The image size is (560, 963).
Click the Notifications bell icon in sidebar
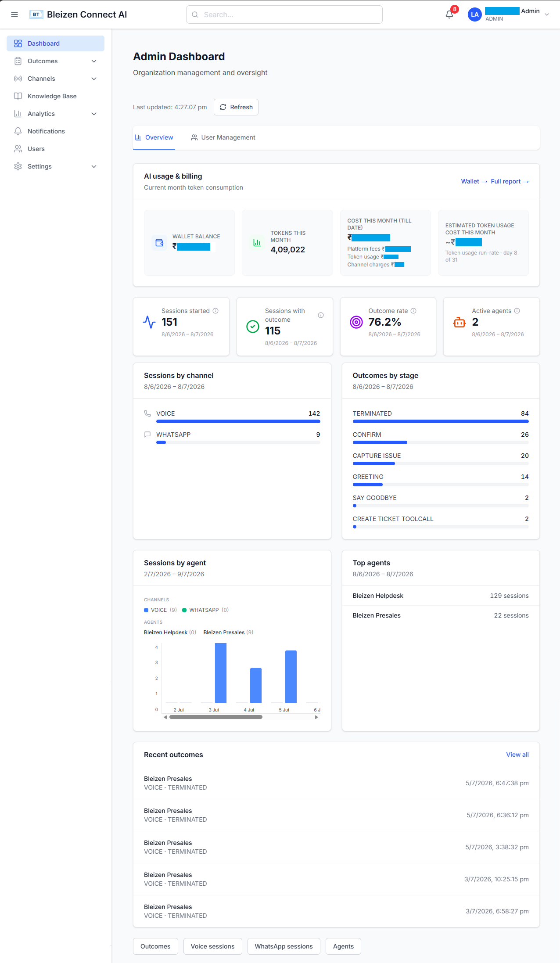point(18,131)
